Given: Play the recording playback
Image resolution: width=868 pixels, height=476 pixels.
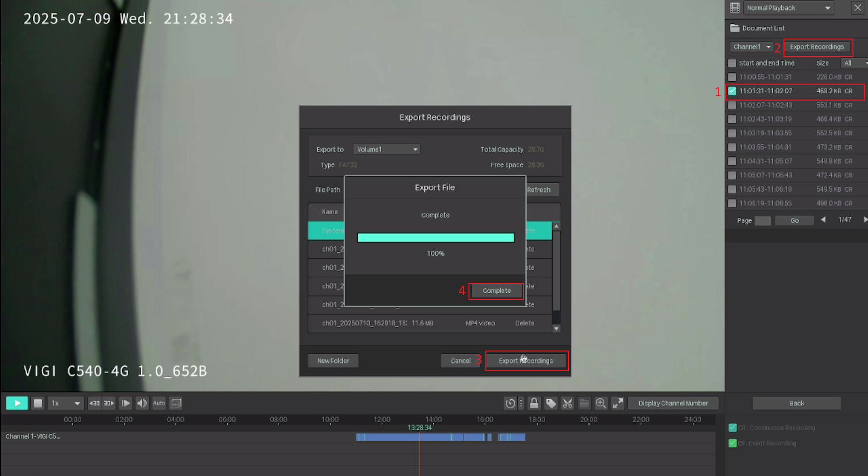Looking at the screenshot, I should (16, 403).
